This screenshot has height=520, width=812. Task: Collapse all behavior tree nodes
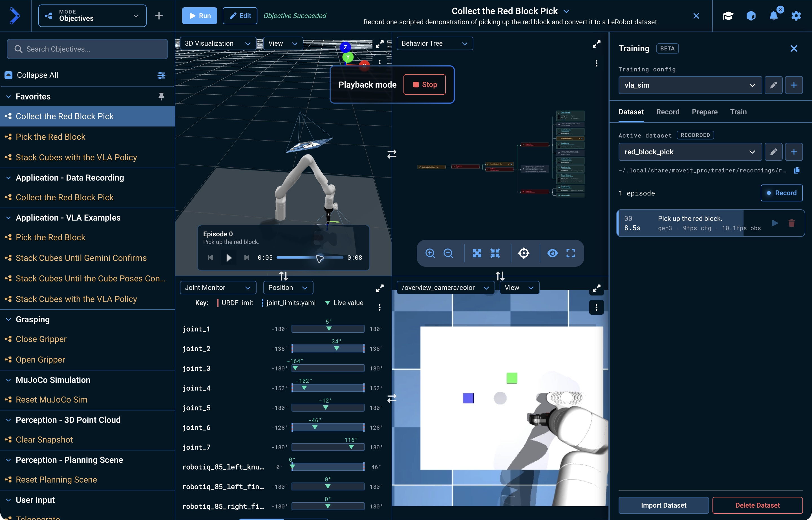click(495, 253)
